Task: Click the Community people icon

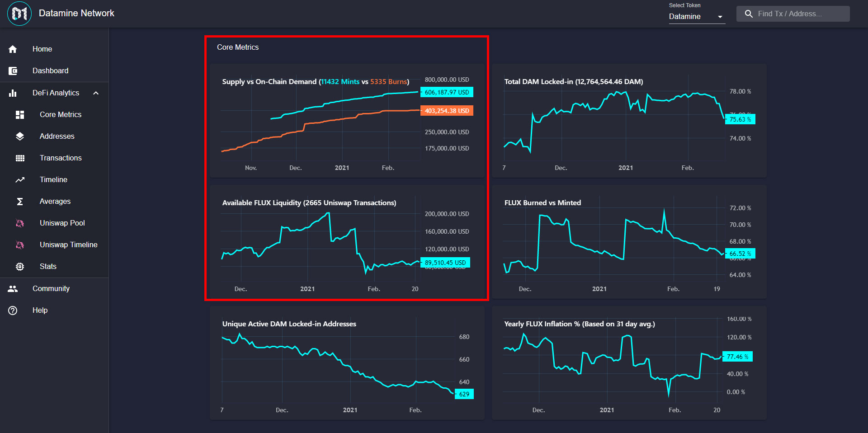Action: pos(13,288)
